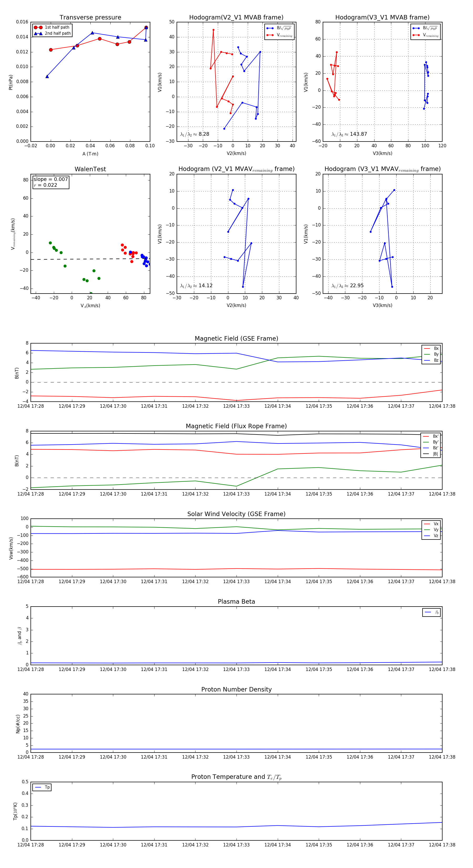Click the "r = 0.022" annotation
Viewport: 473px width, 868px height.
(x=45, y=185)
